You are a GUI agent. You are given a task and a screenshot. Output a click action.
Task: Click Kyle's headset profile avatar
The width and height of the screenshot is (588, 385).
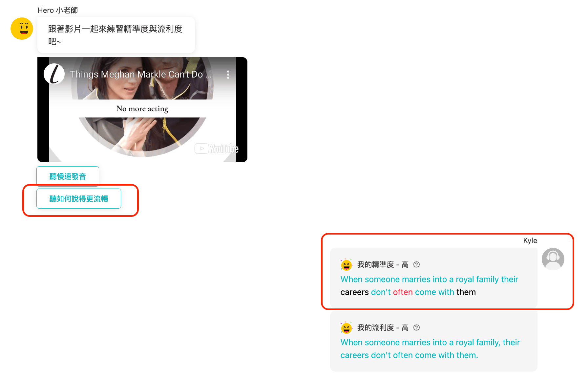pos(553,259)
